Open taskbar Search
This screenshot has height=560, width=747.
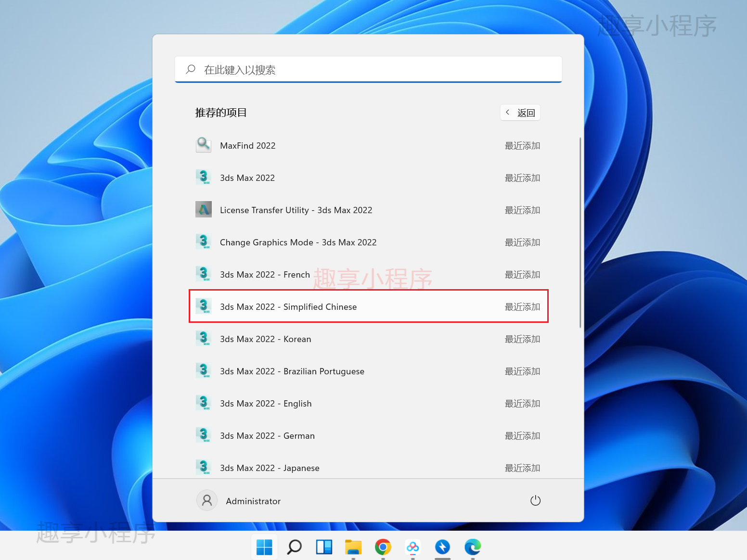(294, 547)
